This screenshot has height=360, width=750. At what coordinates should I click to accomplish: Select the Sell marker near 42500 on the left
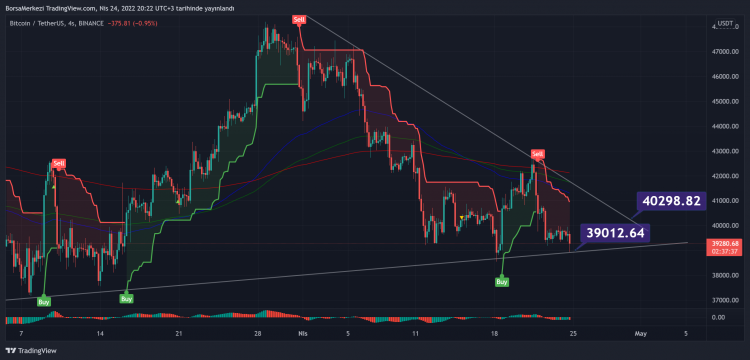[x=59, y=164]
